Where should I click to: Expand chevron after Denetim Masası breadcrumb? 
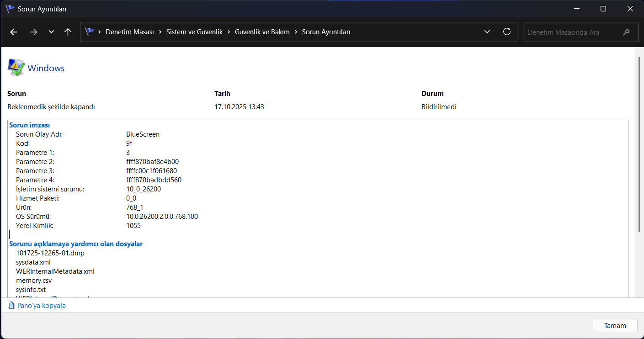click(x=160, y=32)
